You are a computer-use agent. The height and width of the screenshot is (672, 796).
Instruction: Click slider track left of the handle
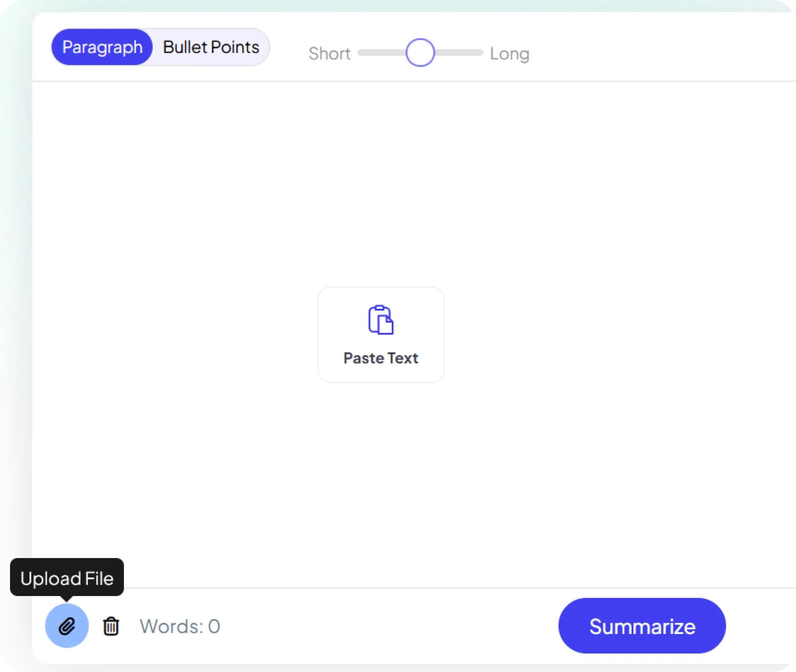click(x=381, y=53)
